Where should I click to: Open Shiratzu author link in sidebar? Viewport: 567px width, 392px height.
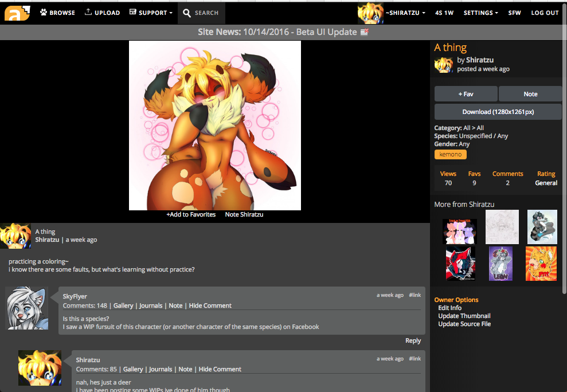(x=480, y=60)
